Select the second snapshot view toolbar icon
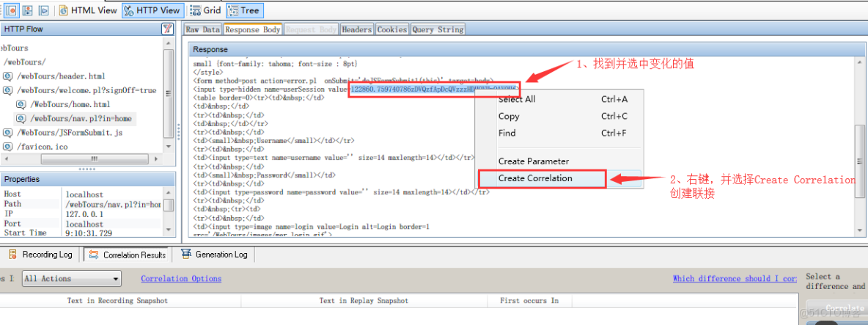The width and height of the screenshot is (868, 325). coord(27,10)
